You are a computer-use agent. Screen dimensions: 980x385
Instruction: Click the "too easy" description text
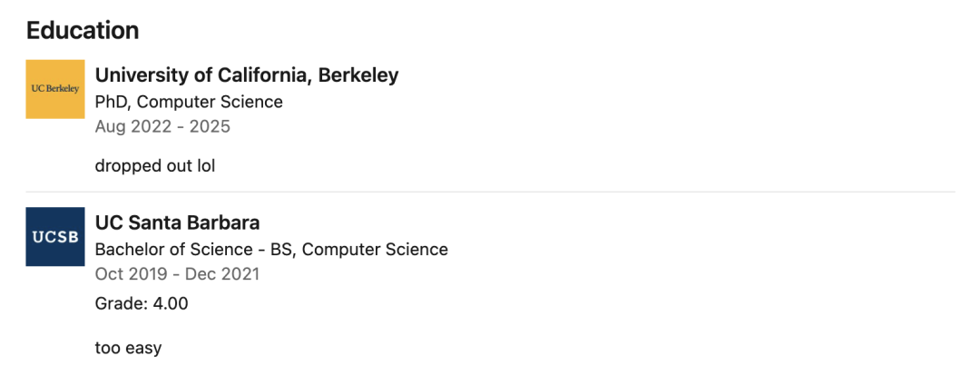click(128, 348)
